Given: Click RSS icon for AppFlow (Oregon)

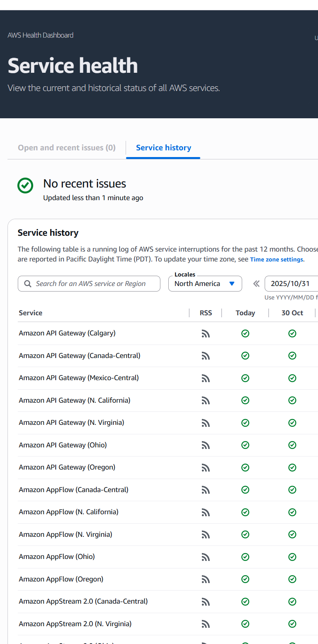Looking at the screenshot, I should pyautogui.click(x=205, y=579).
